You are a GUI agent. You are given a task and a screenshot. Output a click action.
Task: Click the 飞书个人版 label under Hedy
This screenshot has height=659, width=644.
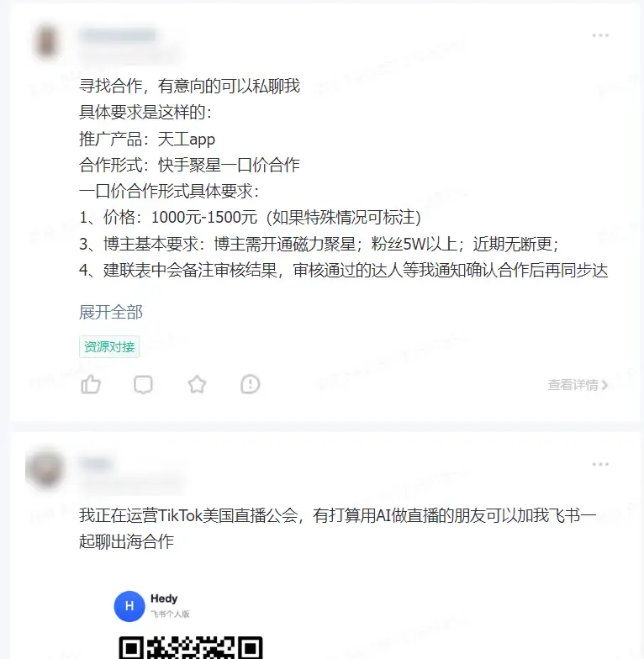point(170,614)
